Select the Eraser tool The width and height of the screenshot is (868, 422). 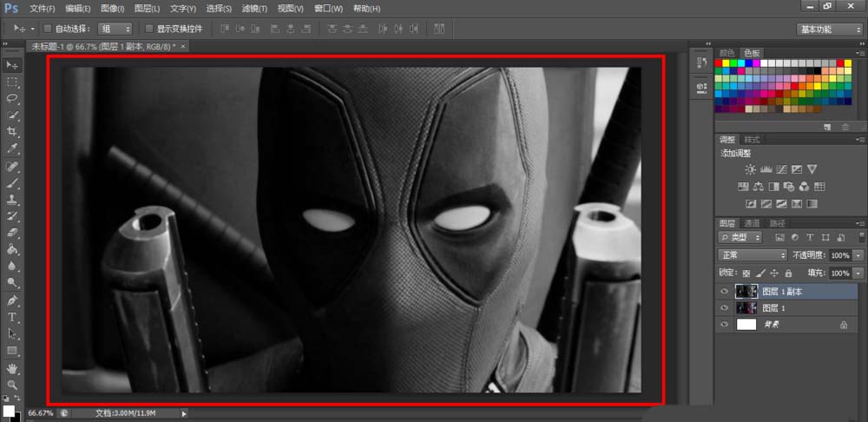point(12,233)
